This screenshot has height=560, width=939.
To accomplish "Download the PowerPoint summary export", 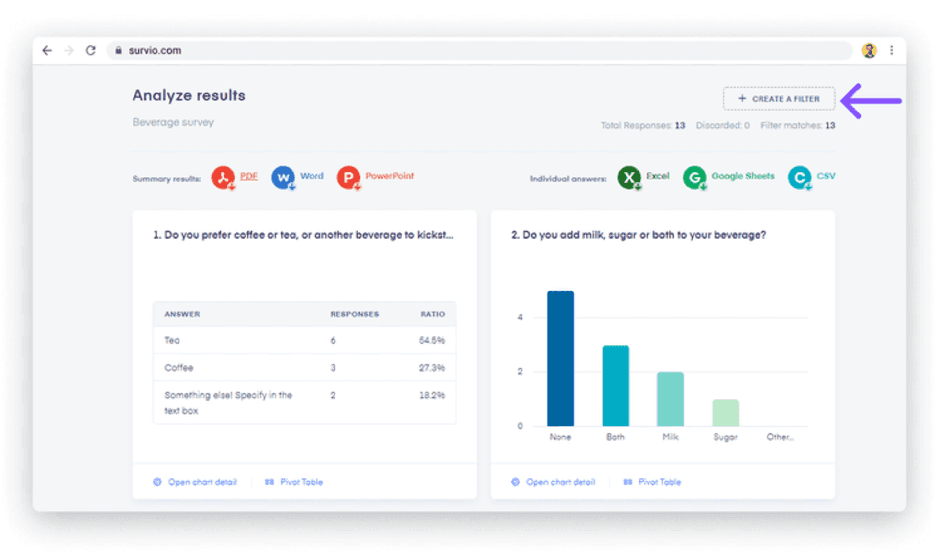I will (375, 177).
